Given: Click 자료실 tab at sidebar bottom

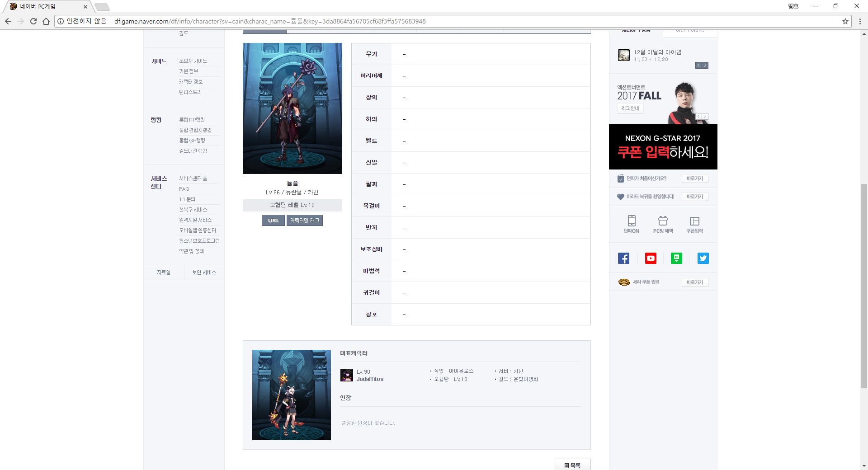Looking at the screenshot, I should 164,273.
